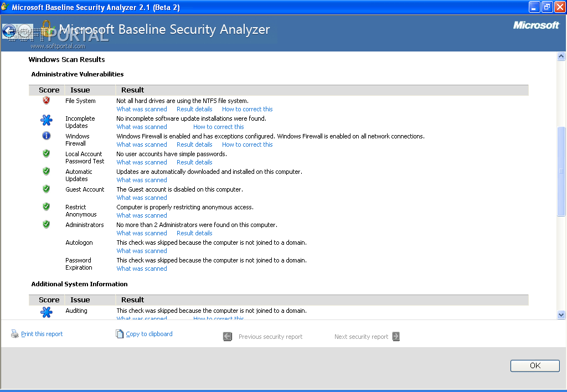567x392 pixels.
Task: Click Issue header under Additional System Information
Action: (80, 300)
